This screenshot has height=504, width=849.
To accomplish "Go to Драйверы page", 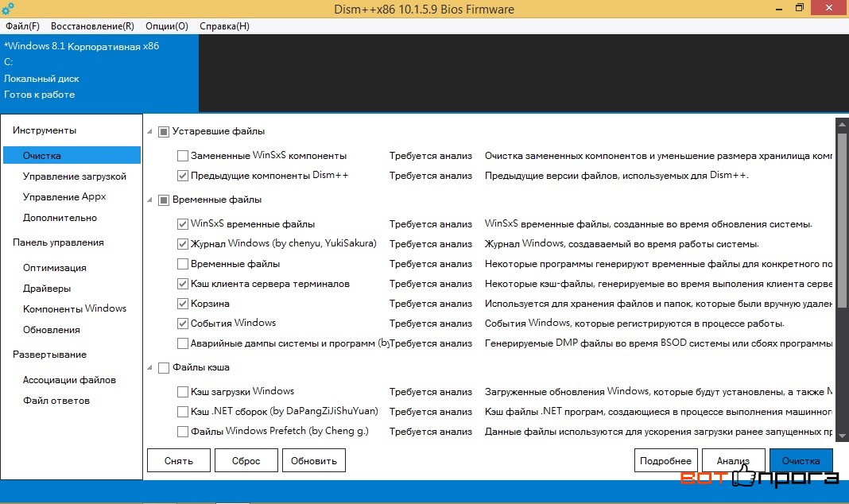I will pos(47,289).
